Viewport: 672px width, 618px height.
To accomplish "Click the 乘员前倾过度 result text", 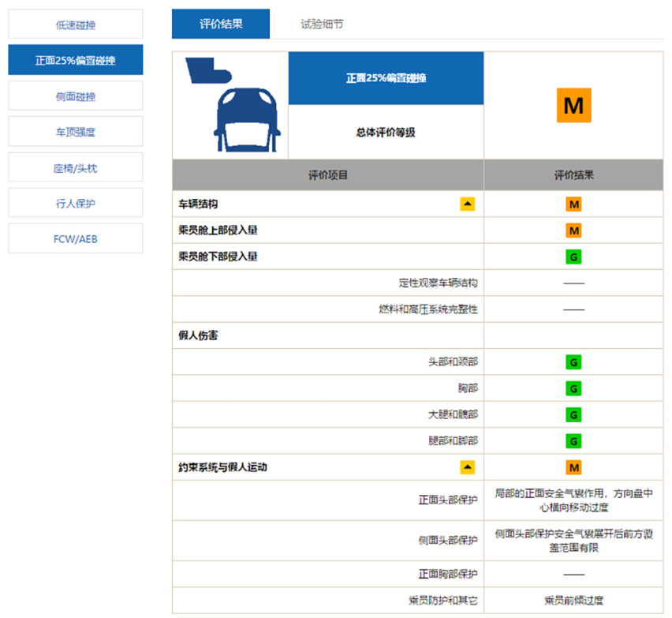I will 574,601.
